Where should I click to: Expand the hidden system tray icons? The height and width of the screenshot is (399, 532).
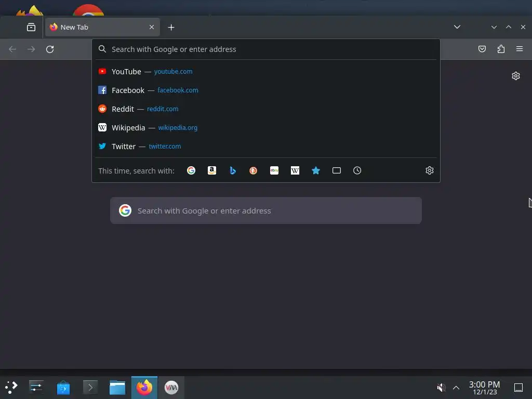coord(456,387)
